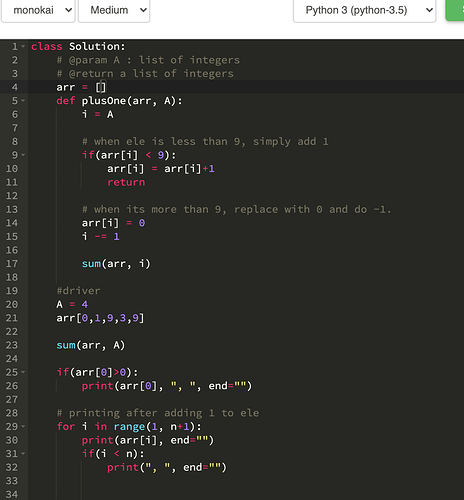Click the 'print(arr[0], ", ", end="")' line
464x500 pixels.
click(167, 386)
